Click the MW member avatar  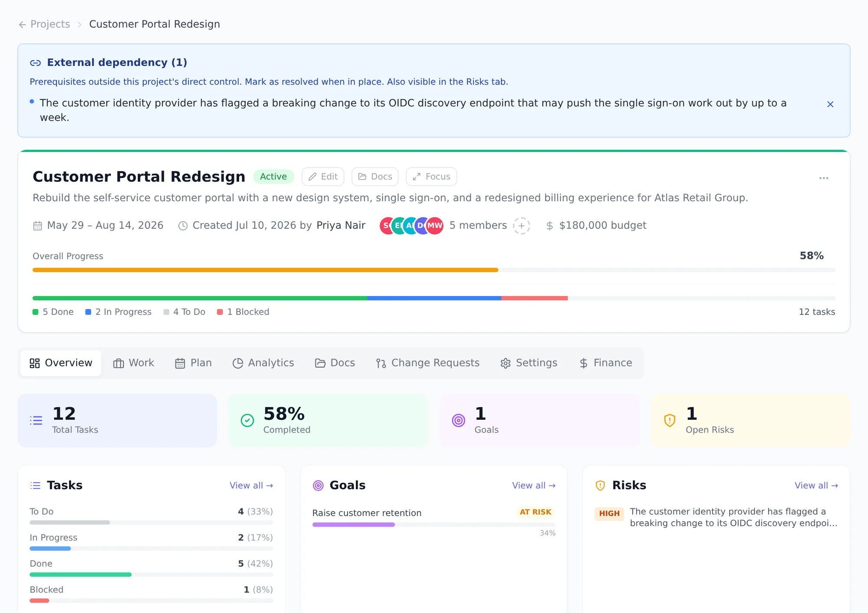435,226
